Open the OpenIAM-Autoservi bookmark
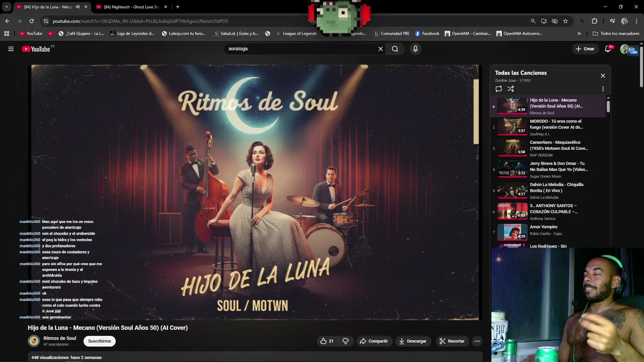This screenshot has width=644, height=362. coord(519,34)
